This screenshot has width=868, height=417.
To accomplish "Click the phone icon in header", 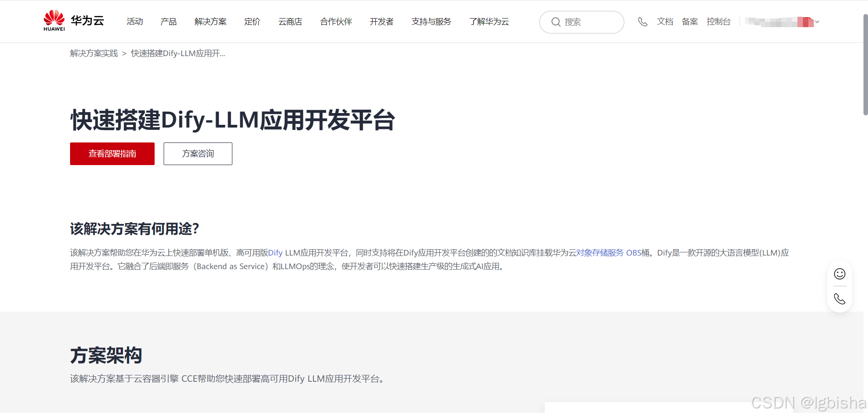I will click(x=642, y=22).
